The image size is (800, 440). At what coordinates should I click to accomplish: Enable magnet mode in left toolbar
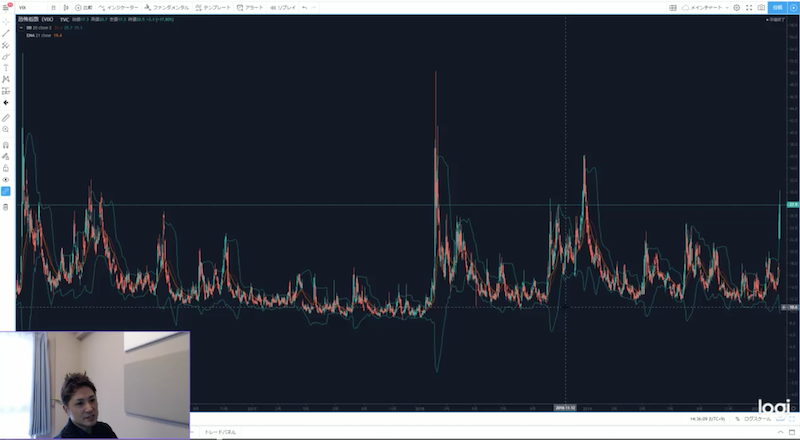point(6,145)
